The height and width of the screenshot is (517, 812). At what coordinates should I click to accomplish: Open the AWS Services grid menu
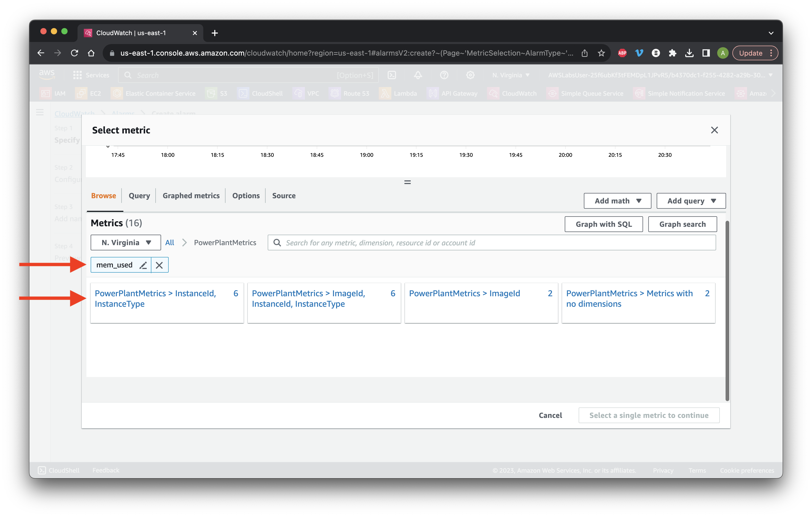point(91,75)
